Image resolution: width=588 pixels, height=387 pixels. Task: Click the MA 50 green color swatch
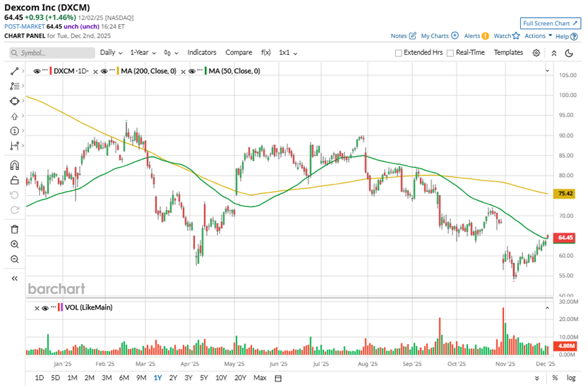[205, 71]
